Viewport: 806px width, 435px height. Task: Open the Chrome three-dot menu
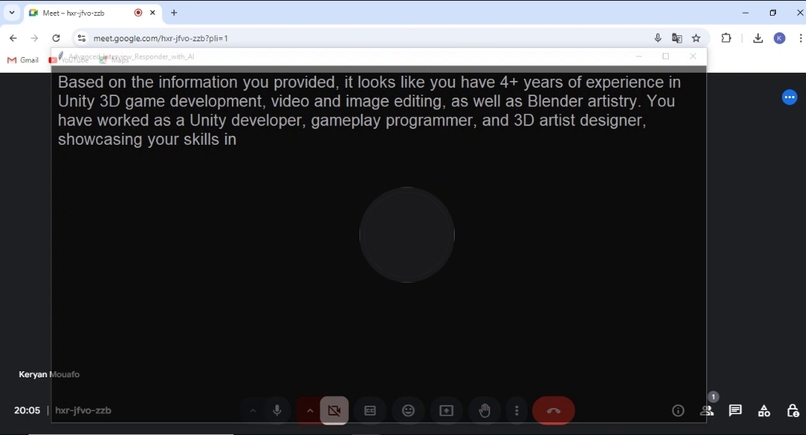click(800, 38)
